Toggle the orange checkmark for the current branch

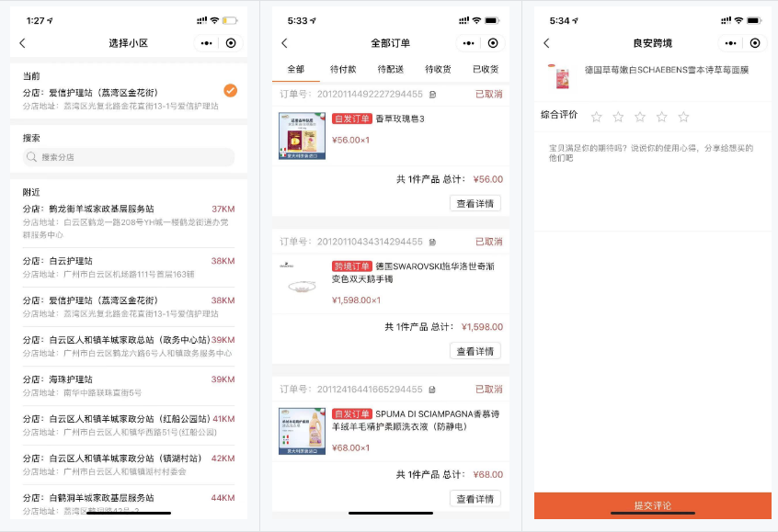click(230, 90)
